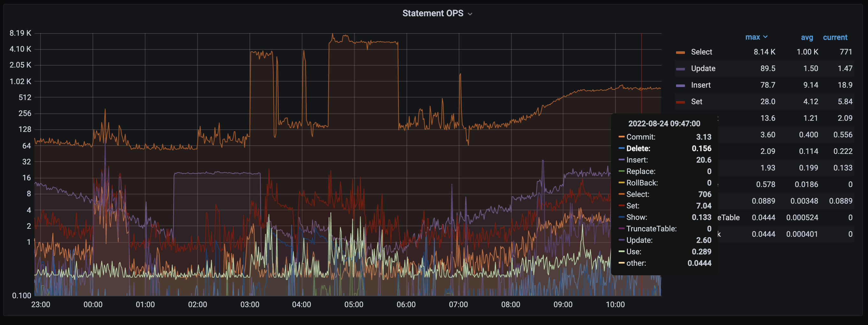Toggle the Insert series in the legend
868x325 pixels.
tap(701, 85)
